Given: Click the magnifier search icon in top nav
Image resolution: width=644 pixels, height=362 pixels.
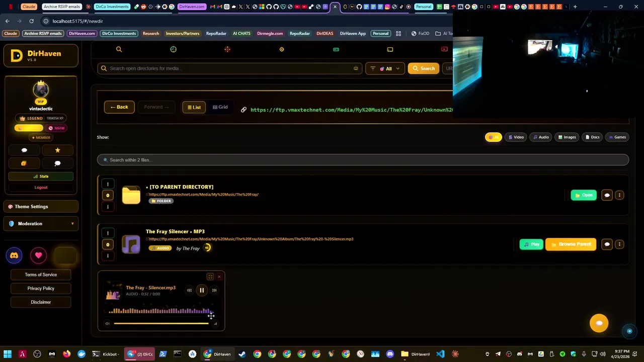Looking at the screenshot, I should [119, 49].
